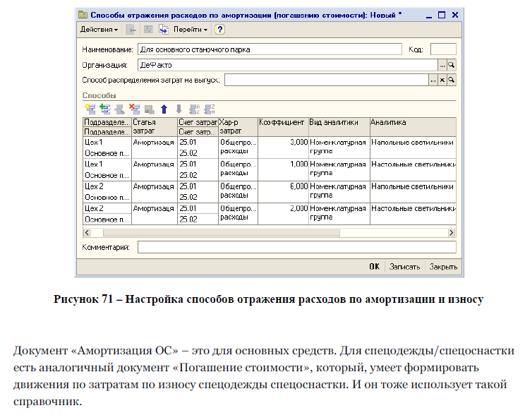Screen dimensions: 525x420
Task: Move row up with blue arrow
Action: [164, 109]
